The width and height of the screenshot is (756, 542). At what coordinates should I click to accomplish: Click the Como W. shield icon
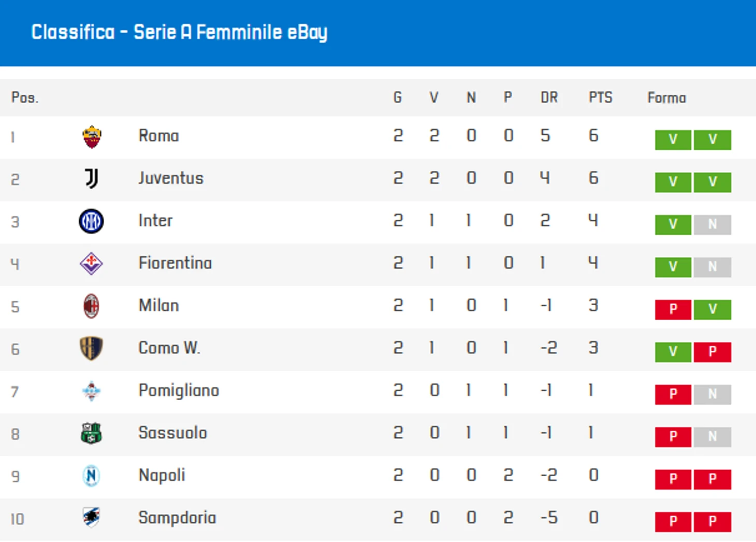(x=91, y=348)
